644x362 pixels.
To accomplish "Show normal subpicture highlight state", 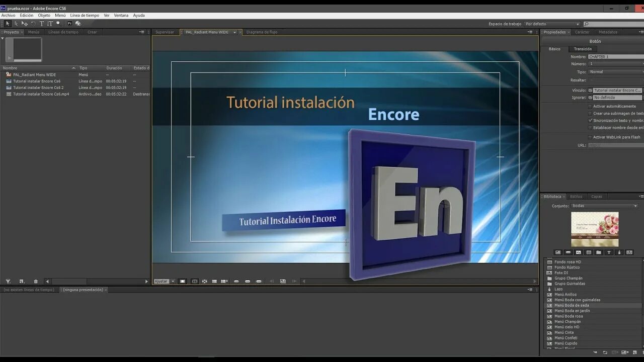I will (x=236, y=282).
